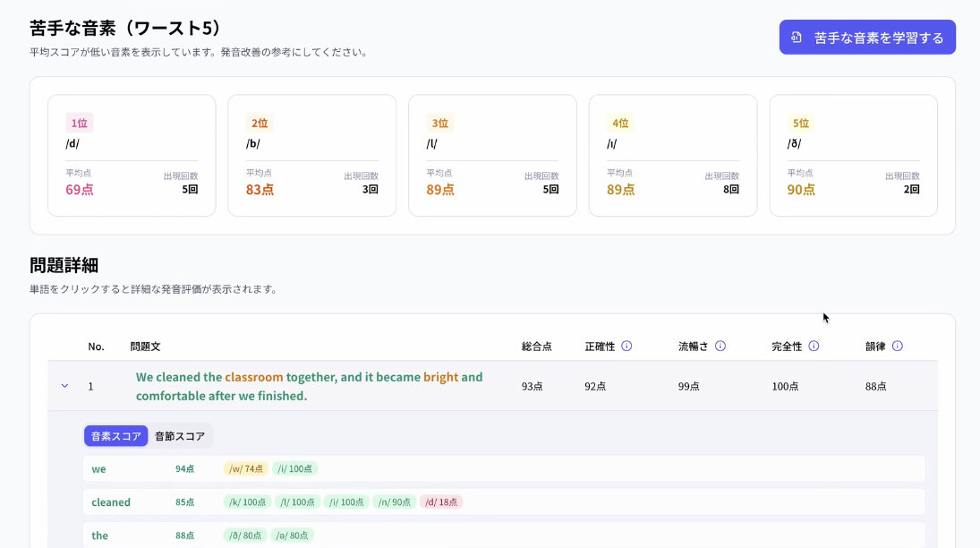980x548 pixels.
Task: Select the 5位 /ð/ phoneme card
Action: coord(852,155)
